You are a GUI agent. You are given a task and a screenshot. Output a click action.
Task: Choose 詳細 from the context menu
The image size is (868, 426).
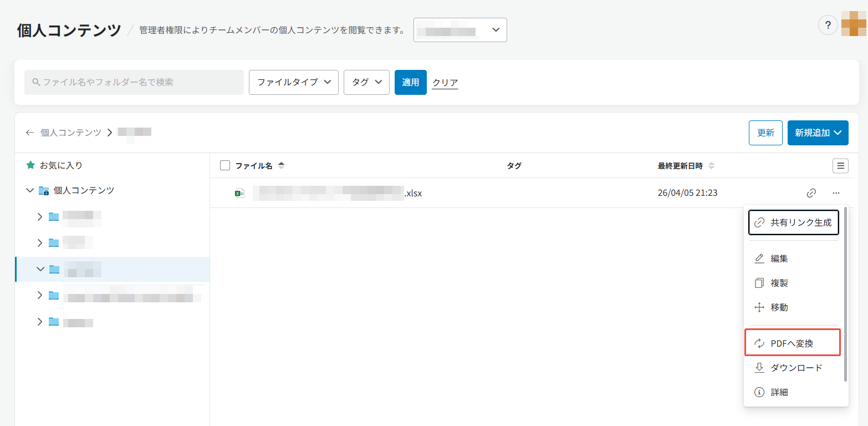click(x=794, y=392)
